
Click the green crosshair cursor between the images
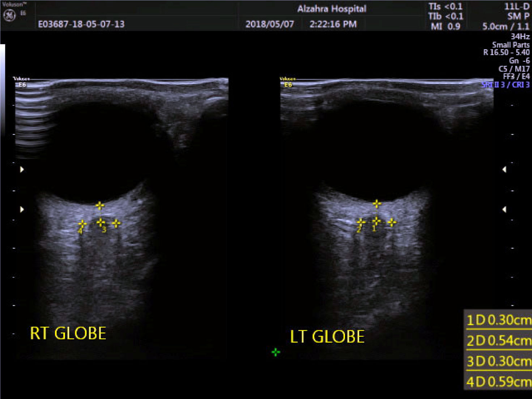click(x=276, y=352)
